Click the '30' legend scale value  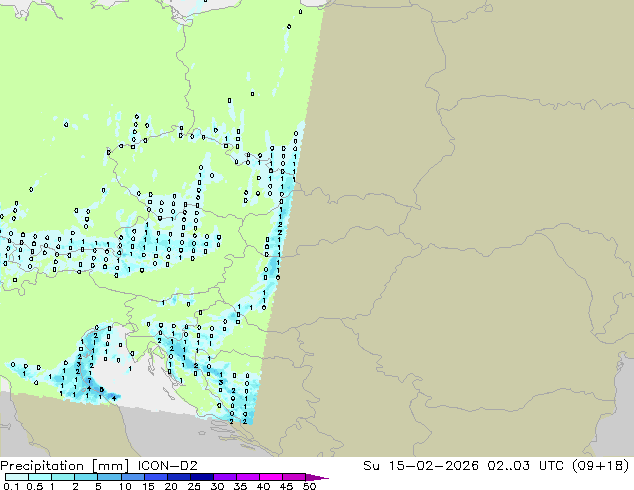click(x=217, y=486)
